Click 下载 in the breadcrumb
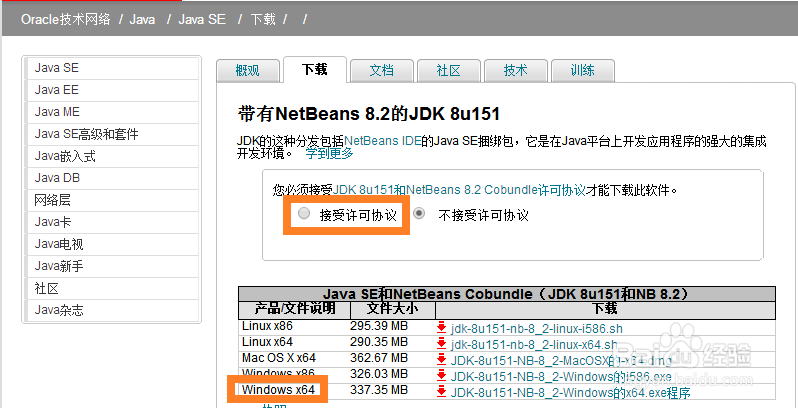Image resolution: width=798 pixels, height=408 pixels. tap(263, 20)
